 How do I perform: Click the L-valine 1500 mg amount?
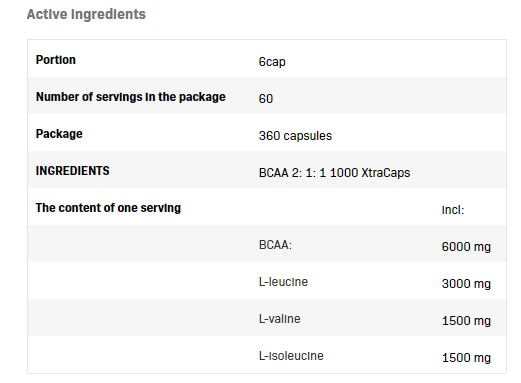[x=466, y=321]
